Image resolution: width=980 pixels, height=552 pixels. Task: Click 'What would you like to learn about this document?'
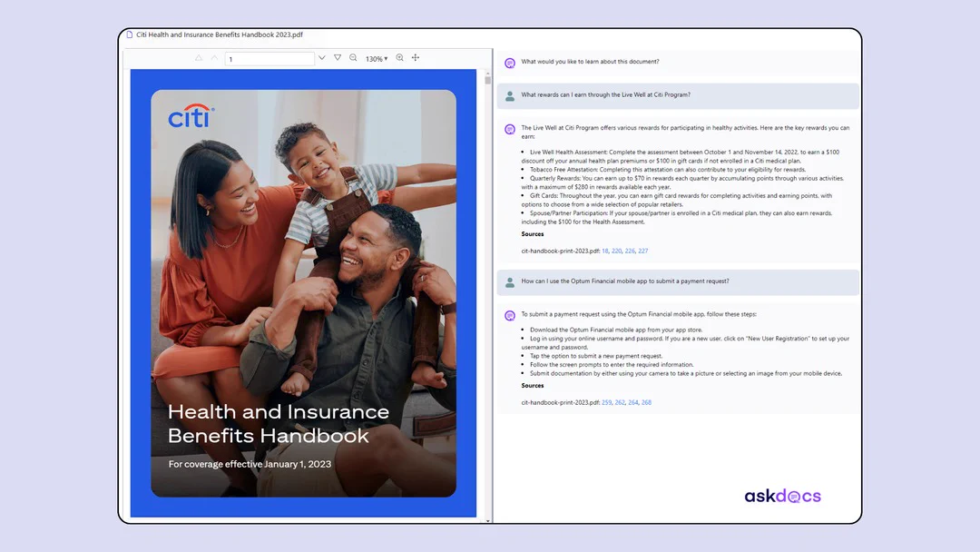(x=590, y=61)
